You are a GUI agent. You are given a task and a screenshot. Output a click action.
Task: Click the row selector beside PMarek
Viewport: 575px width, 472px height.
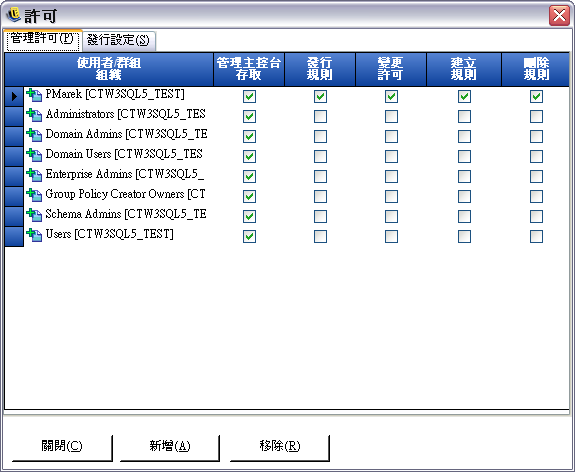tap(14, 96)
